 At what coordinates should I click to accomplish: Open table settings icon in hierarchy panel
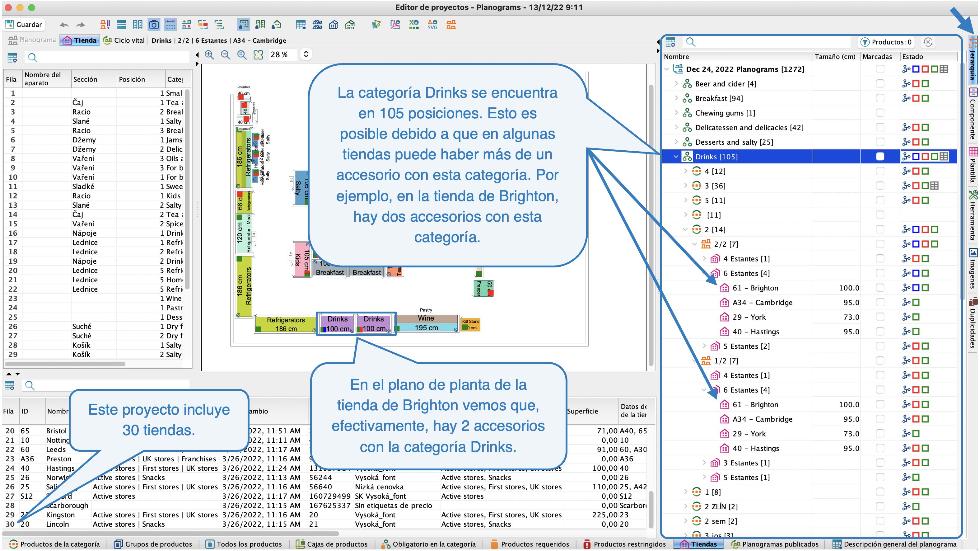(670, 42)
